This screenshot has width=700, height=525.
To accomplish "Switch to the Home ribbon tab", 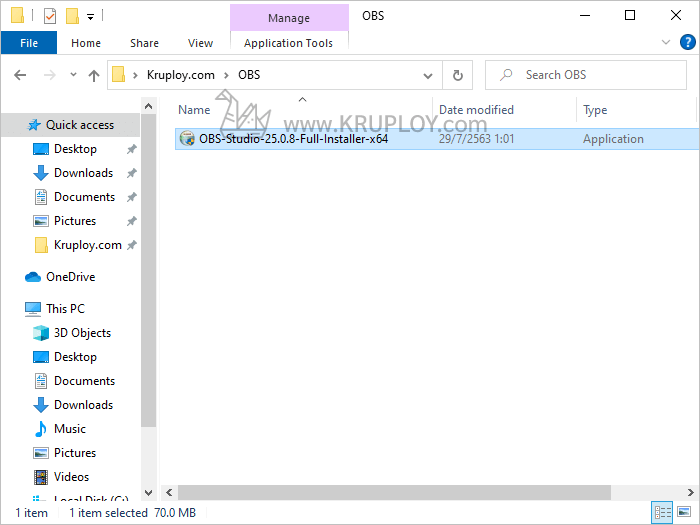I will [x=86, y=43].
